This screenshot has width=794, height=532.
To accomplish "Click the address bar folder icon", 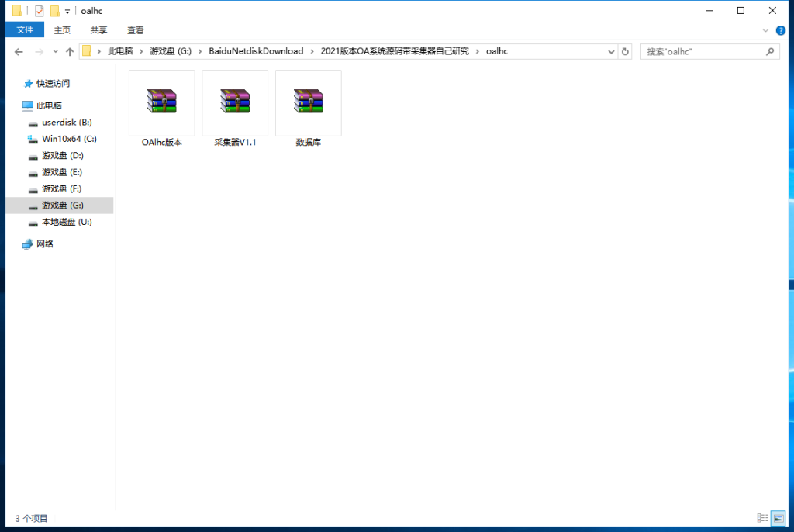I will coord(87,51).
